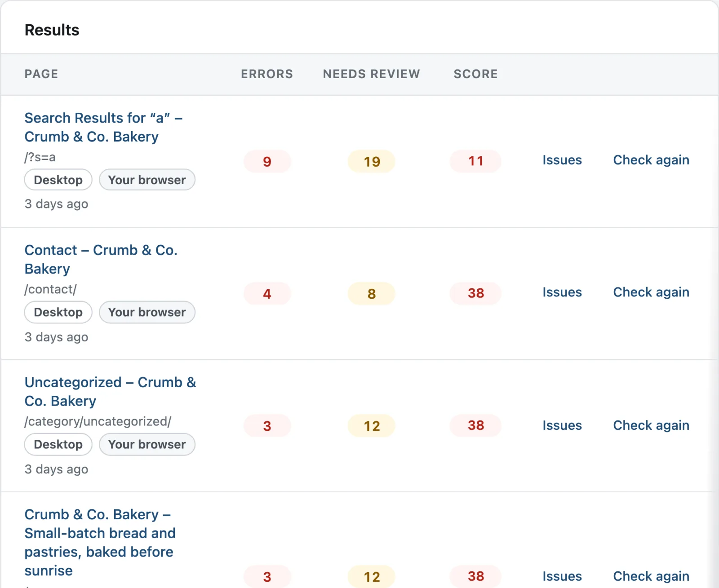Select the score badge showing 11
The image size is (719, 588).
(475, 161)
